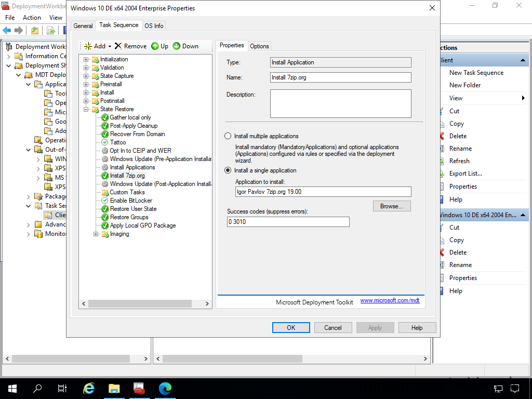The image size is (532, 399).
Task: Open the Windows notification center icon
Action: [x=515, y=388]
